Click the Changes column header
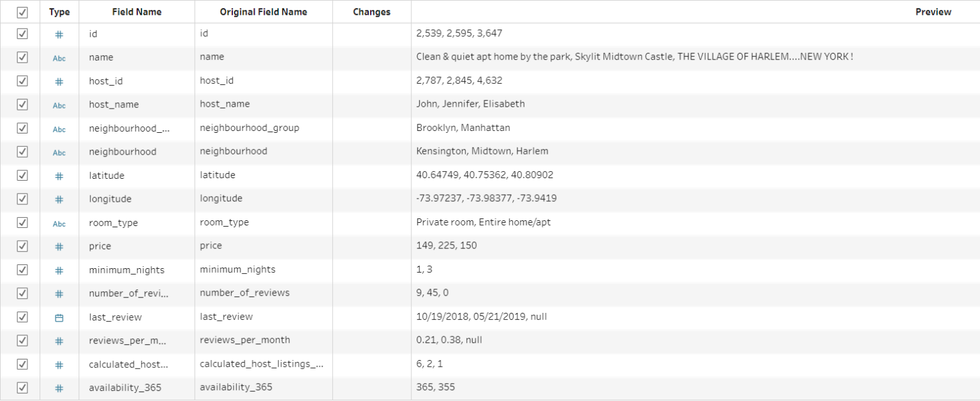The height and width of the screenshot is (401, 980). coord(371,11)
